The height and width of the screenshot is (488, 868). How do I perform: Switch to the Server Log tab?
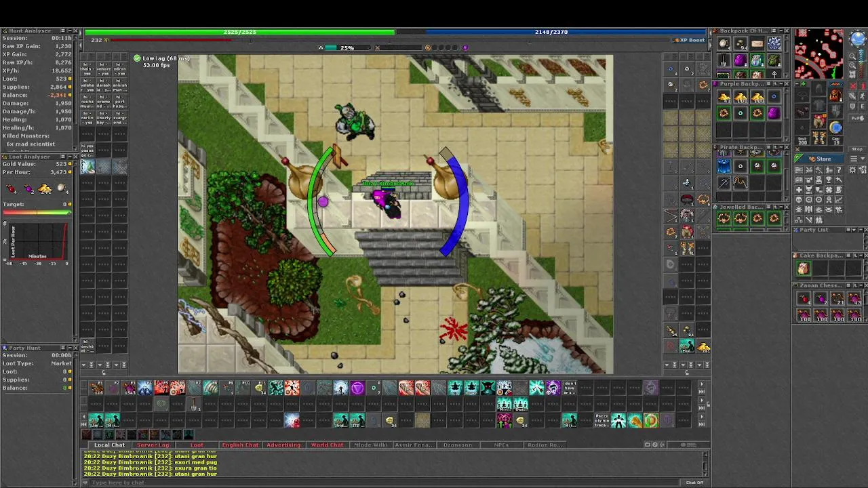(153, 445)
